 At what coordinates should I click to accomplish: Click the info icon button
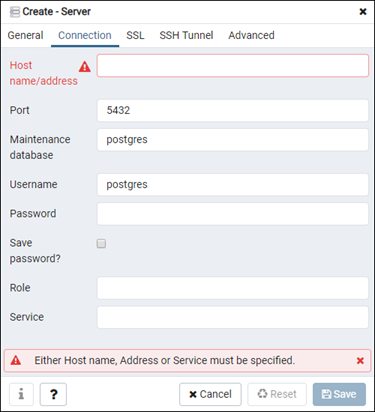click(x=21, y=394)
